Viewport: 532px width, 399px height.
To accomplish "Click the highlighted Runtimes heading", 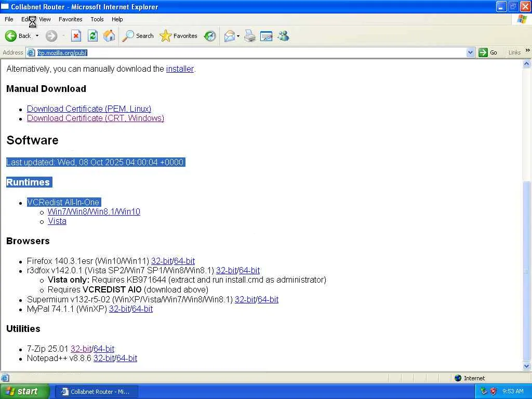I will click(29, 182).
